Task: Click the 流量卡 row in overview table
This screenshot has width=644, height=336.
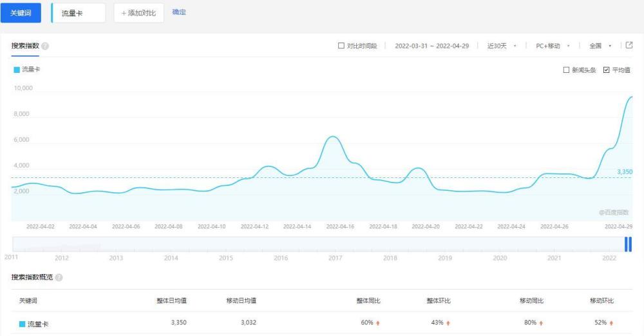Action: [x=321, y=323]
